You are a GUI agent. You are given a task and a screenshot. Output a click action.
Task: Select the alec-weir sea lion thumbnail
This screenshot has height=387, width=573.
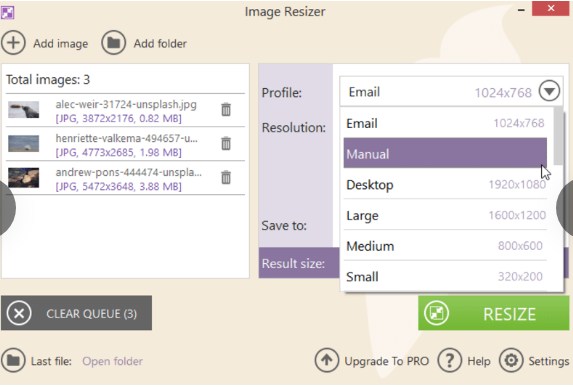(24, 110)
